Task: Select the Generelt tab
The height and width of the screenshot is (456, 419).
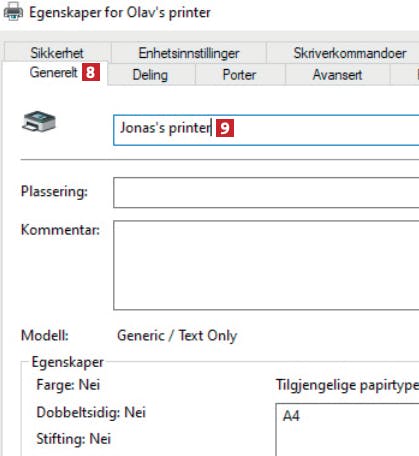Action: 54,72
